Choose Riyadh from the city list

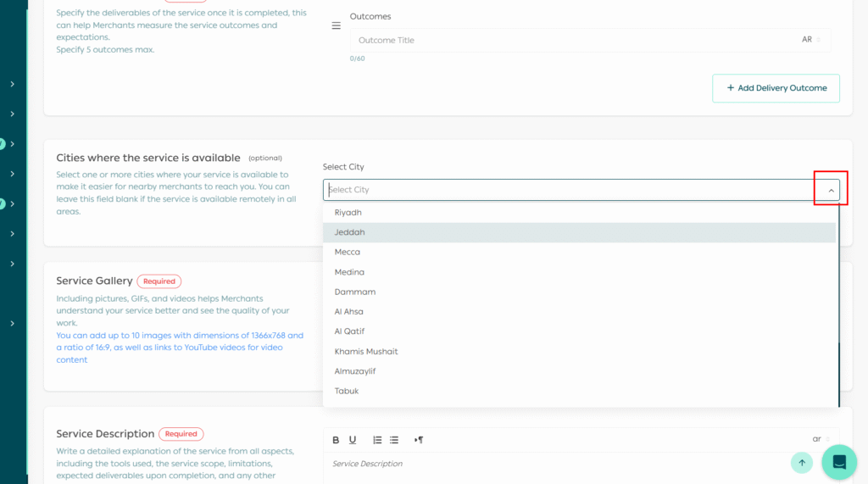pyautogui.click(x=348, y=213)
